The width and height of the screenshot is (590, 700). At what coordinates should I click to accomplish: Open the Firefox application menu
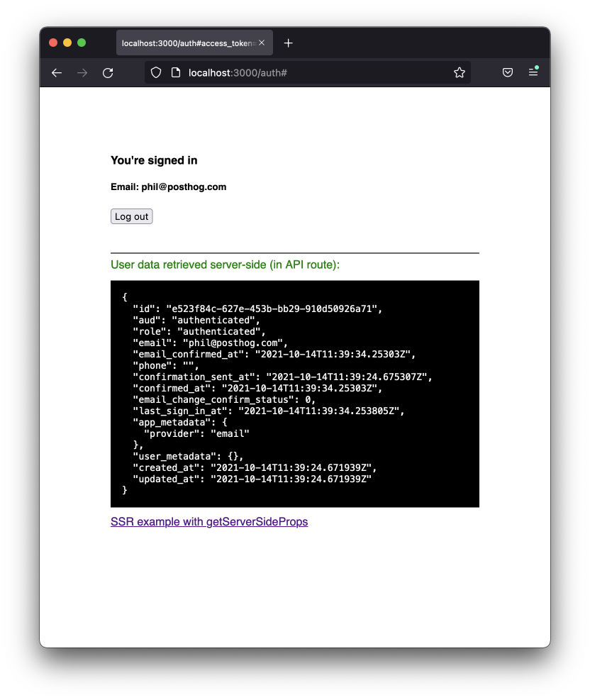coord(533,72)
